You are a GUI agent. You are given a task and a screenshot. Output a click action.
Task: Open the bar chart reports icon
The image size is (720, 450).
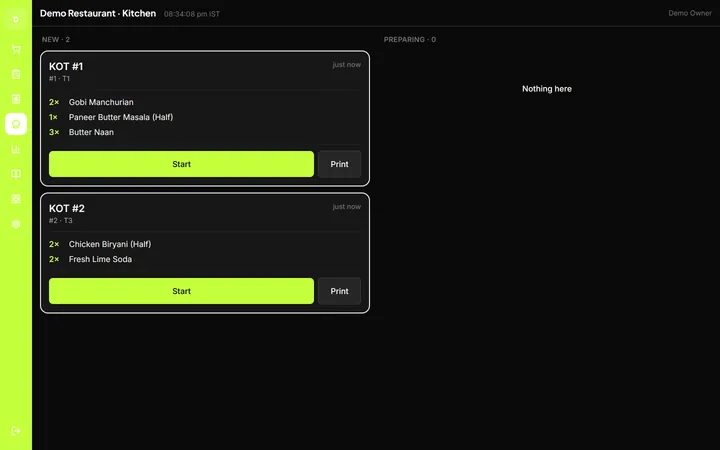[x=16, y=149]
